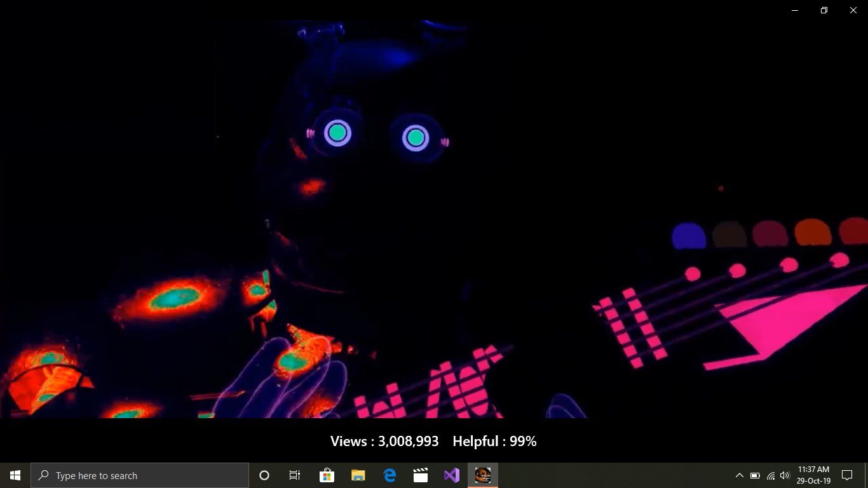Open the volume speaker control

click(x=785, y=475)
